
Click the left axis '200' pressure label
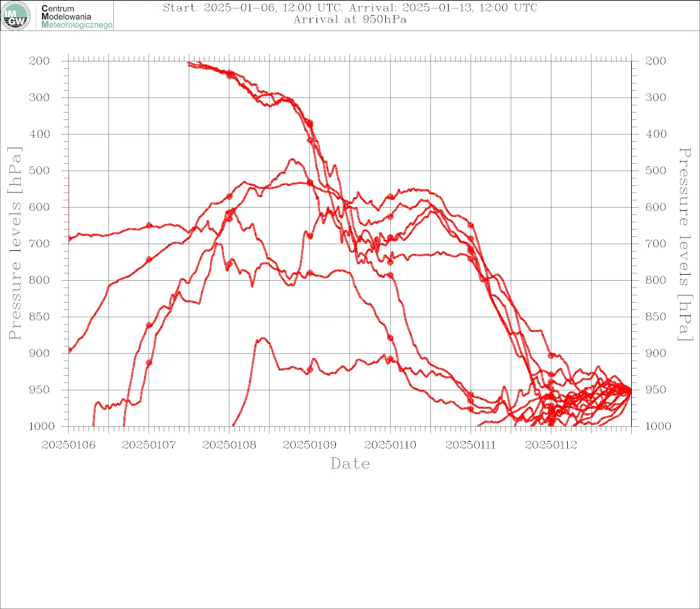coord(40,61)
